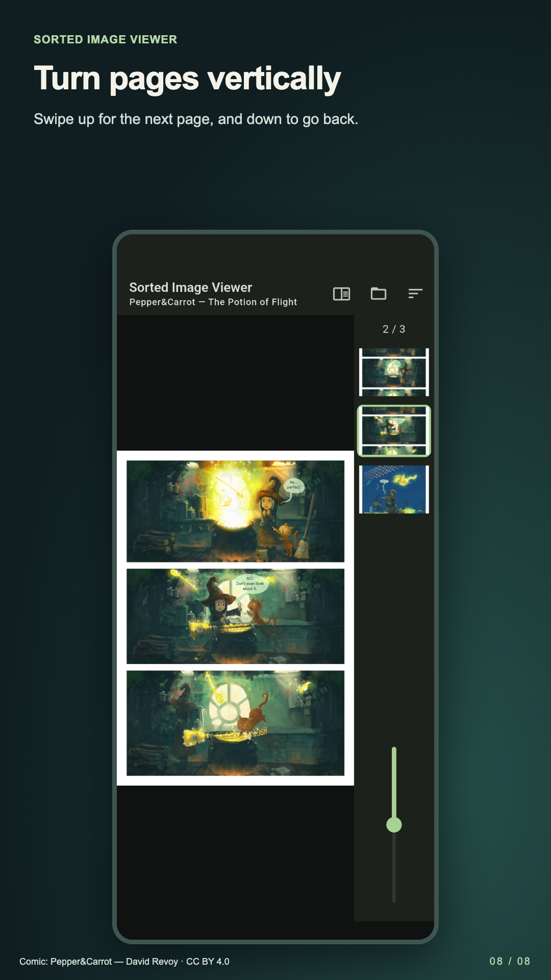Select the first page thumbnail
Screen dimensions: 551x980
click(x=394, y=372)
